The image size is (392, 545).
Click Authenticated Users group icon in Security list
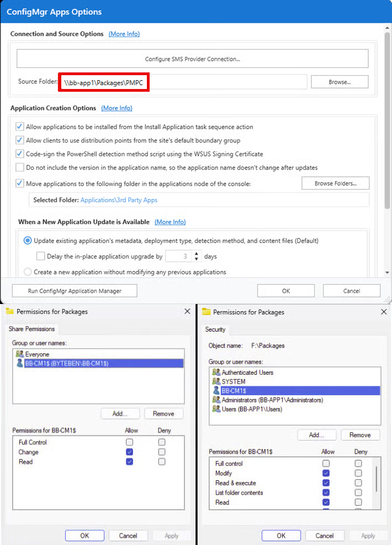[216, 372]
